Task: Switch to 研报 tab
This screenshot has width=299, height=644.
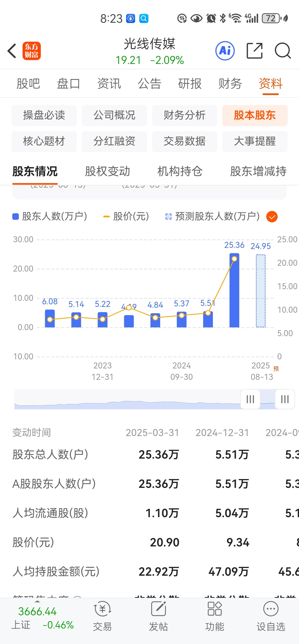Action: point(190,83)
